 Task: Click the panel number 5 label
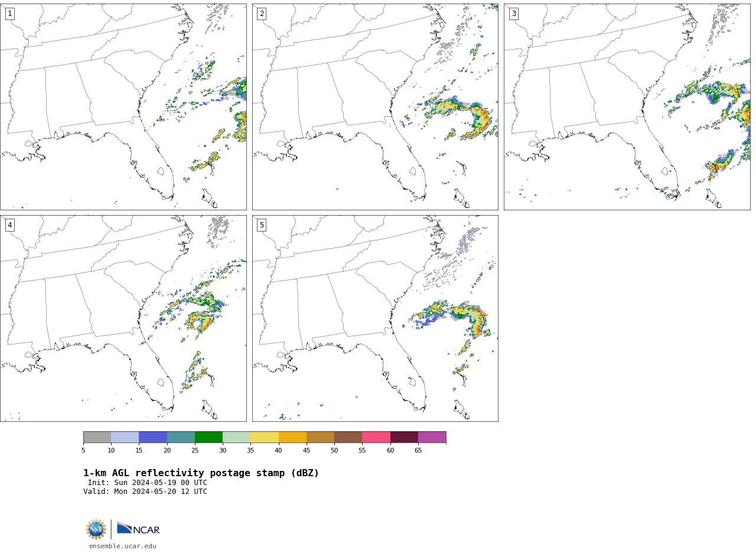pyautogui.click(x=262, y=225)
